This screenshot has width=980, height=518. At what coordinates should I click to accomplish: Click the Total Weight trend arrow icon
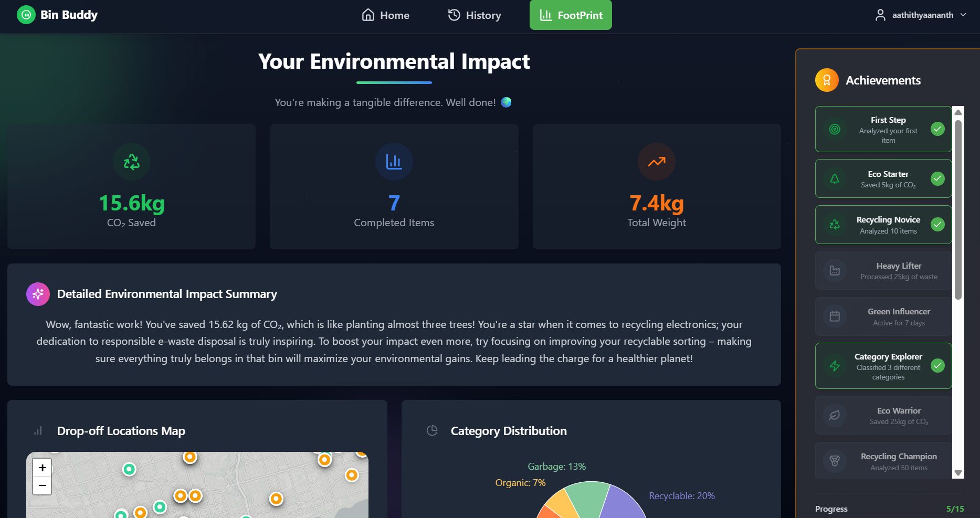click(656, 162)
